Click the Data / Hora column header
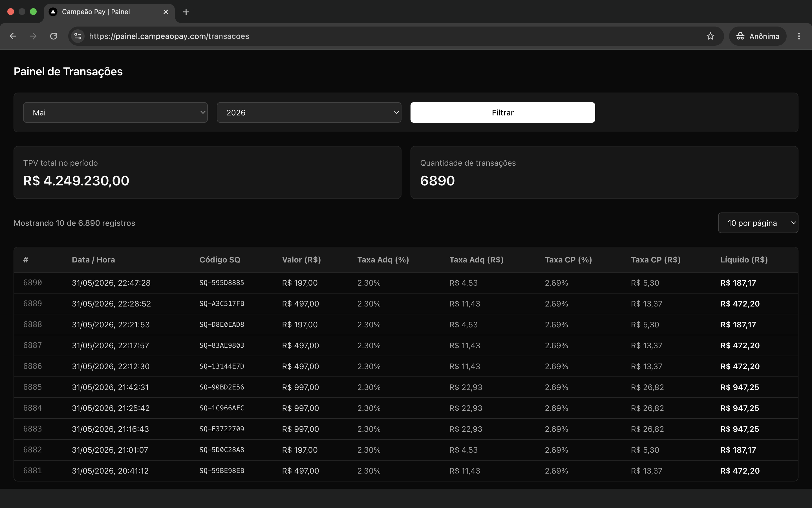The height and width of the screenshot is (508, 812). tap(93, 260)
